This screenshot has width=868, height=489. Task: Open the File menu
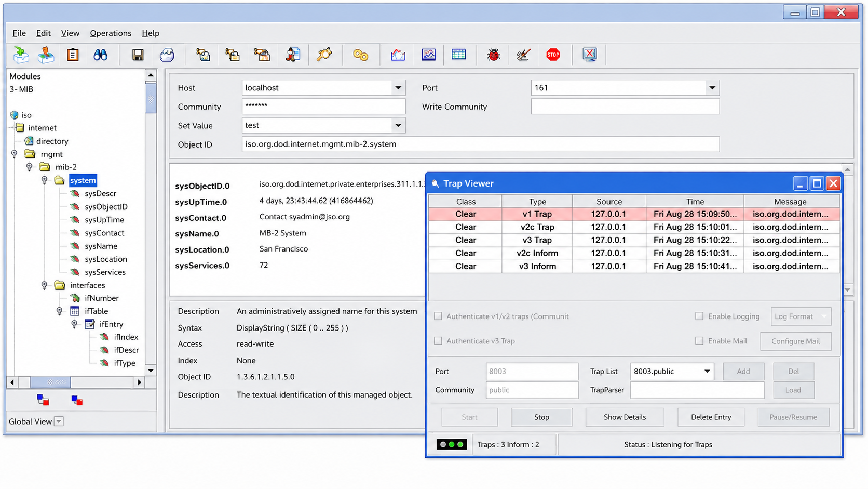point(19,33)
